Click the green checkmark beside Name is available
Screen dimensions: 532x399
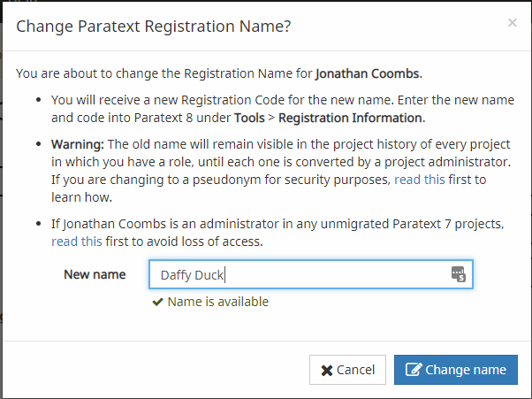coord(158,302)
